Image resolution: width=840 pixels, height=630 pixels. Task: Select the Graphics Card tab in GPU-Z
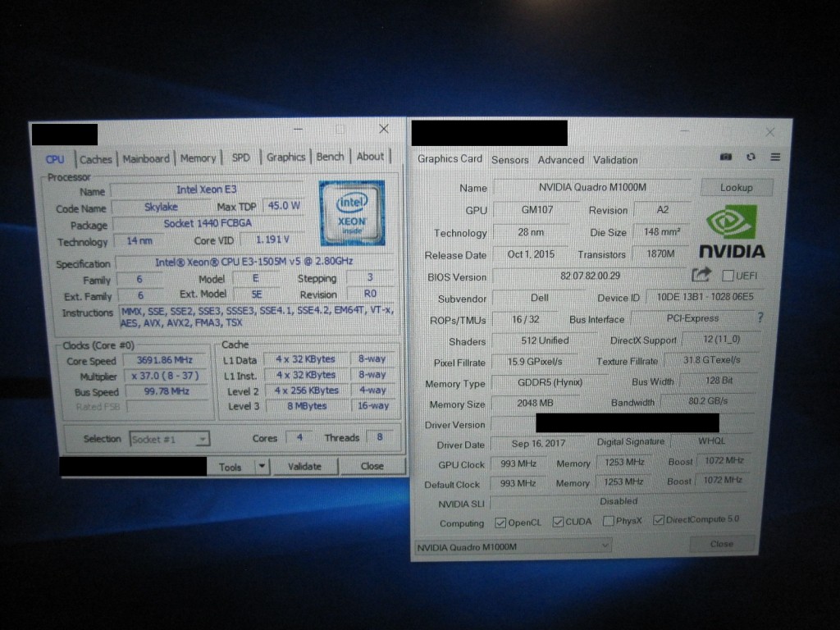click(450, 159)
